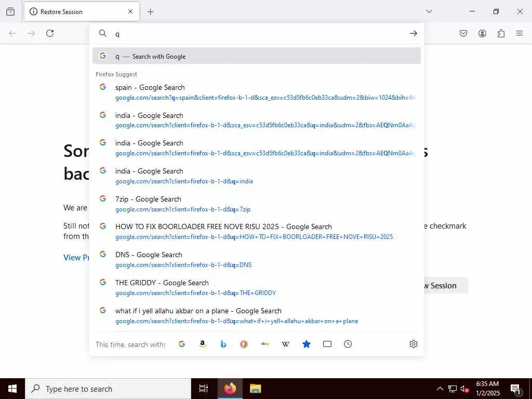Search this time with eBay icon
The height and width of the screenshot is (399, 532).
265,344
